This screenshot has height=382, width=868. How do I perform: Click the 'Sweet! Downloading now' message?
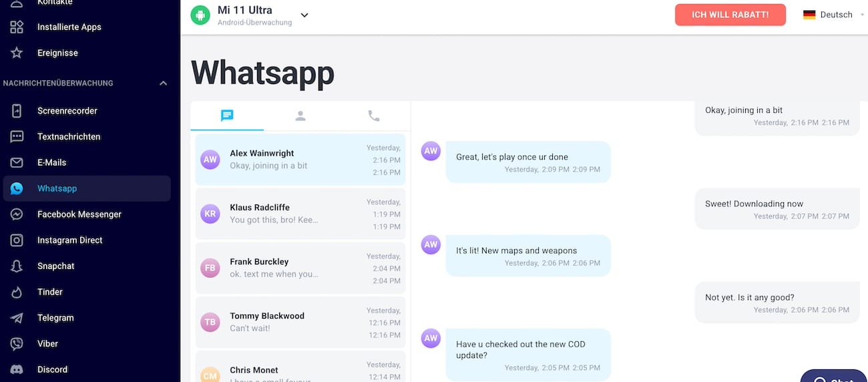(777, 209)
